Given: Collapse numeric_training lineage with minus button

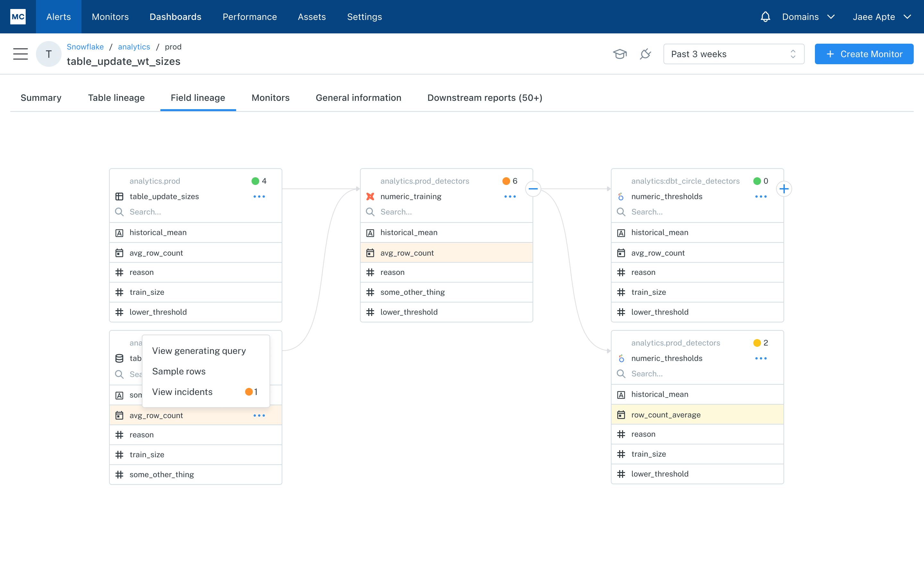Looking at the screenshot, I should tap(533, 189).
